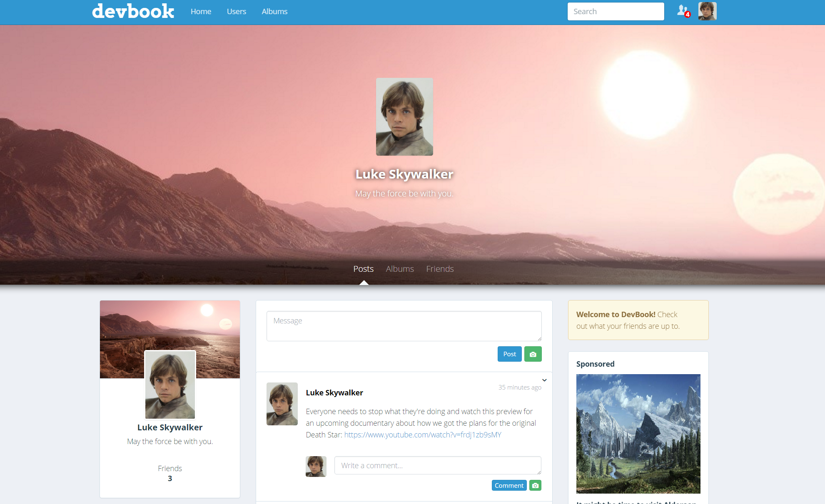The height and width of the screenshot is (504, 825).
Task: Open Users from the top navigation
Action: pos(236,12)
